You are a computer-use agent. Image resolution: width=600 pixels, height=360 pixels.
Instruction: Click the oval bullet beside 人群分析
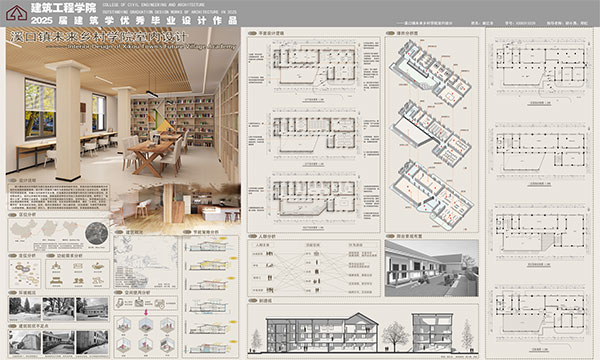click(252, 236)
